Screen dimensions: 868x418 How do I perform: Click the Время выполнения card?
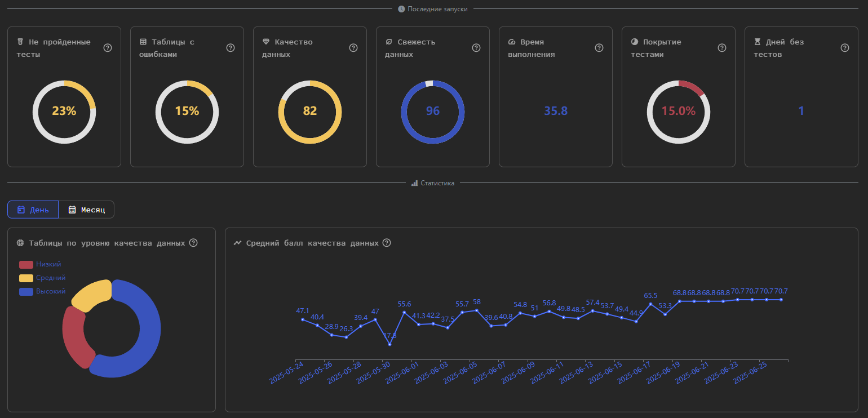pyautogui.click(x=555, y=96)
